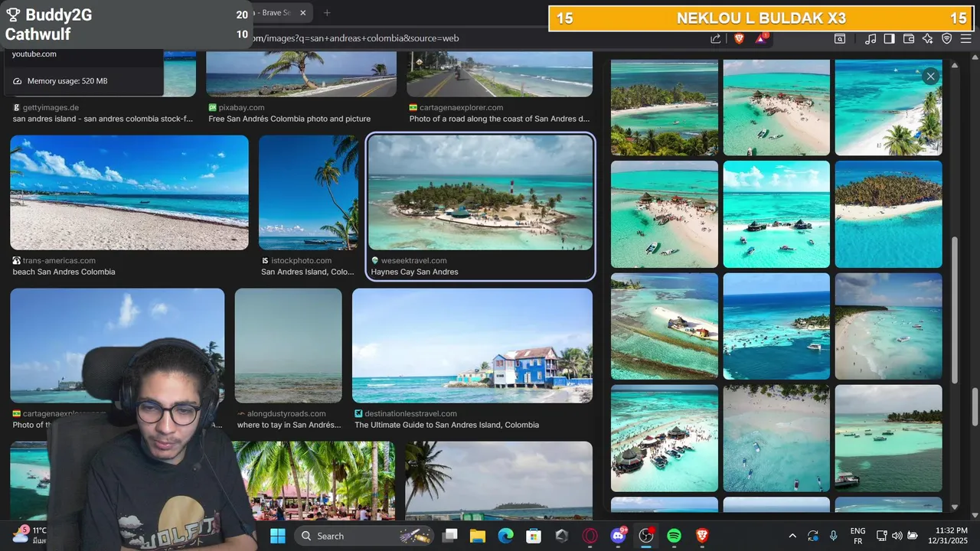
Task: Close the image preview side panel
Action: 930,76
